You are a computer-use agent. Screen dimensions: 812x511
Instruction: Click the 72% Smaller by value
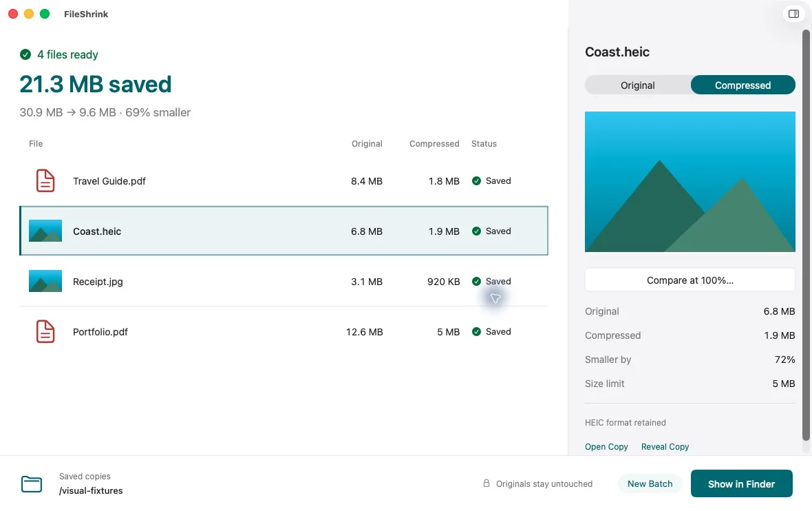tap(784, 359)
